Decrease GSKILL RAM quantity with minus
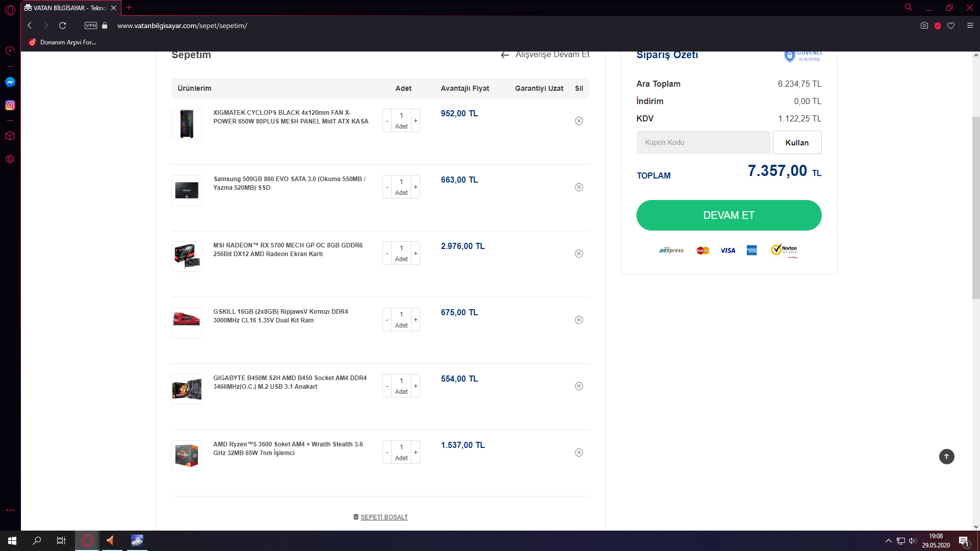The image size is (980, 551). click(x=387, y=320)
